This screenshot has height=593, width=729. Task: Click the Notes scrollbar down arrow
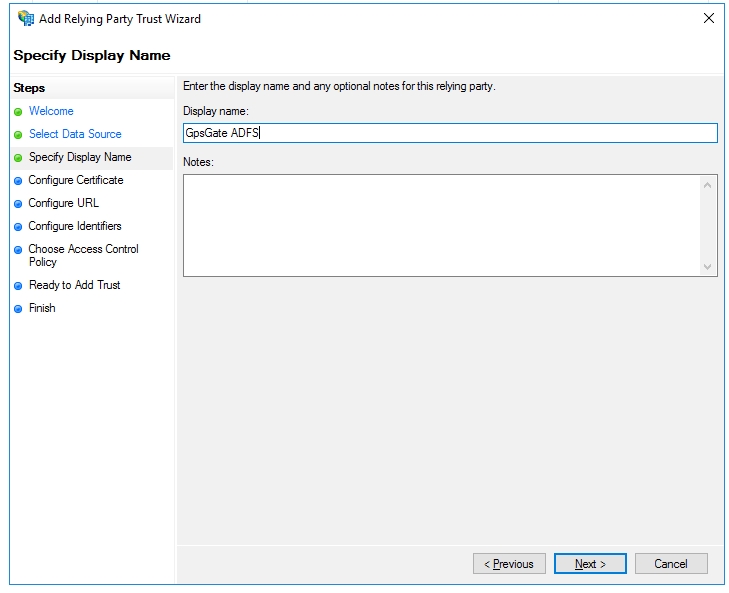click(x=708, y=267)
